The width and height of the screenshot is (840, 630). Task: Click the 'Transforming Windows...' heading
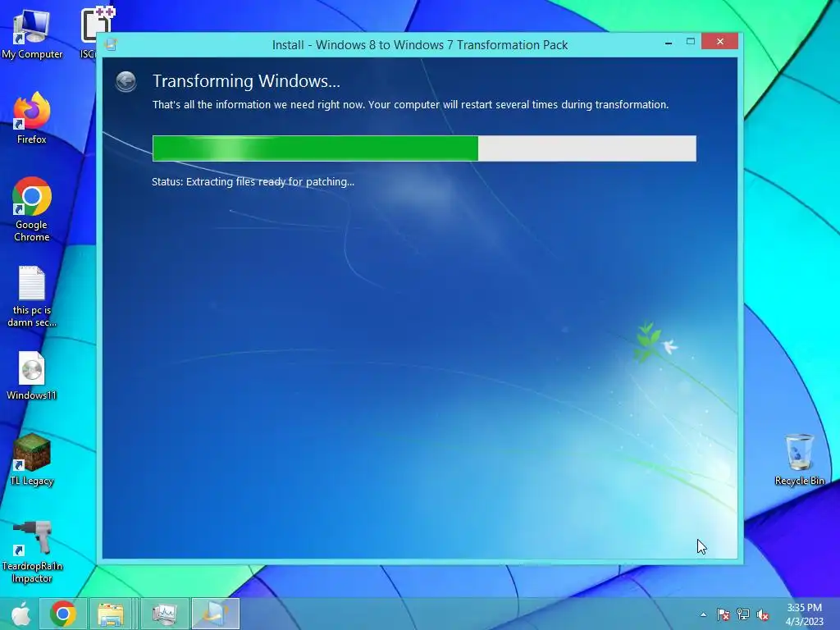click(246, 81)
